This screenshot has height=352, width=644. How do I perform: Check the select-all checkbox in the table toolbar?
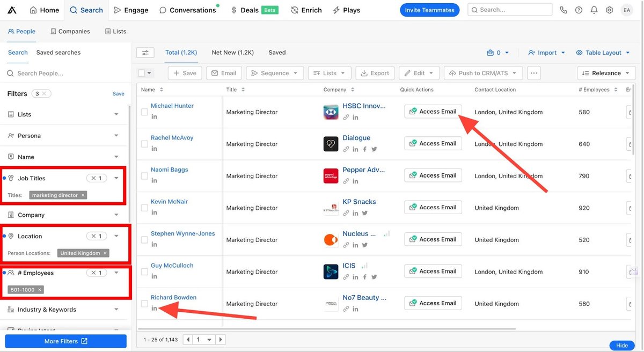[142, 72]
